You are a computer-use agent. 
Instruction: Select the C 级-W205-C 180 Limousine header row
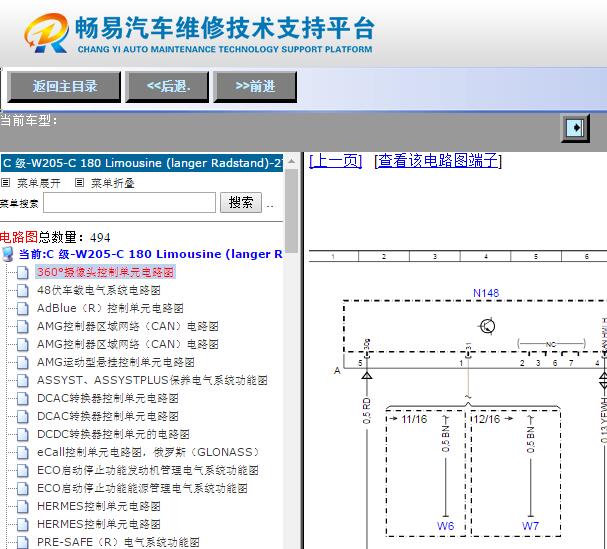point(142,163)
